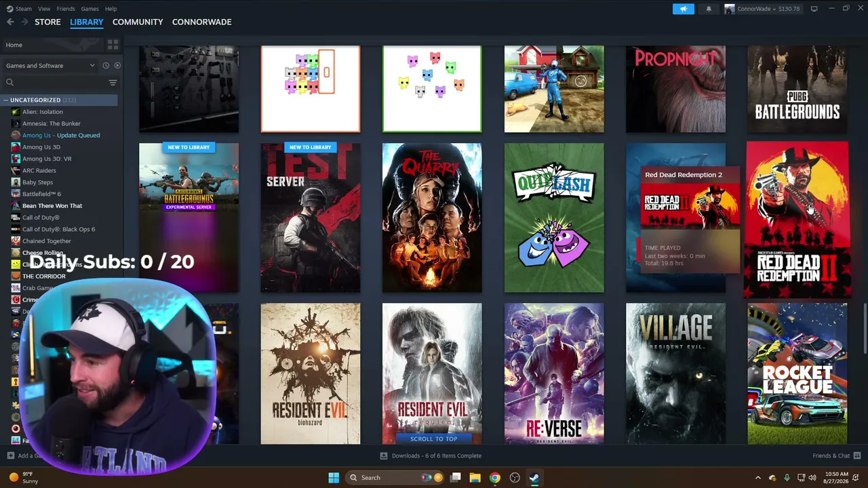Select Amnesia: The Bunker in list

(52, 123)
